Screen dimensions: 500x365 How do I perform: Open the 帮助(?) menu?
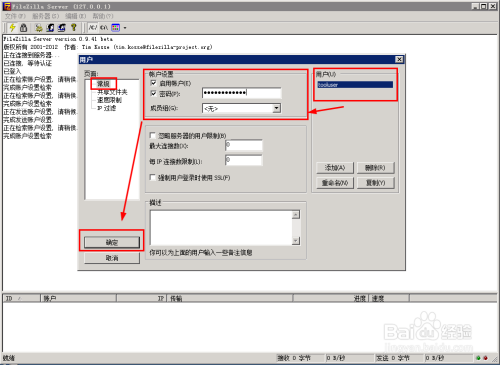pos(103,16)
